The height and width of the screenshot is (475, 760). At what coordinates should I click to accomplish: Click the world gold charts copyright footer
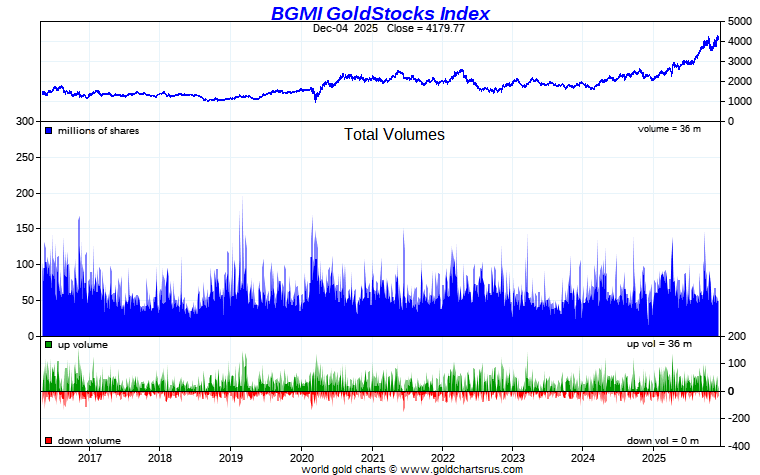tap(412, 469)
